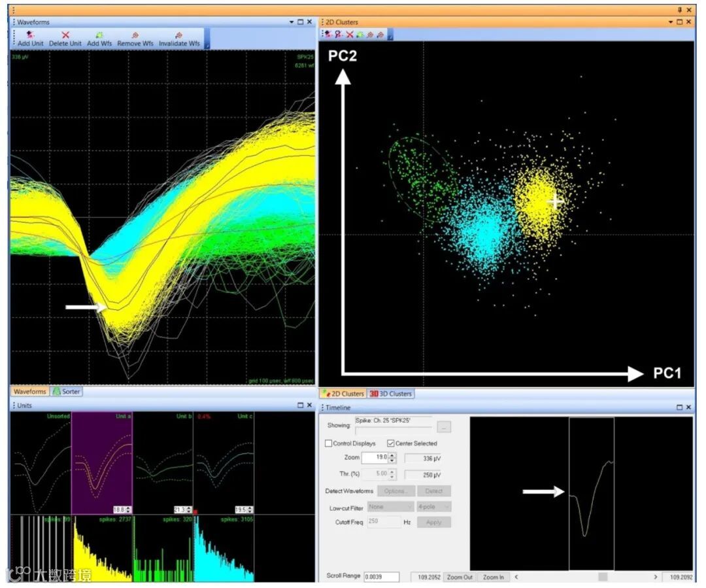Click Unit c spinner showing 19.5

click(x=244, y=510)
